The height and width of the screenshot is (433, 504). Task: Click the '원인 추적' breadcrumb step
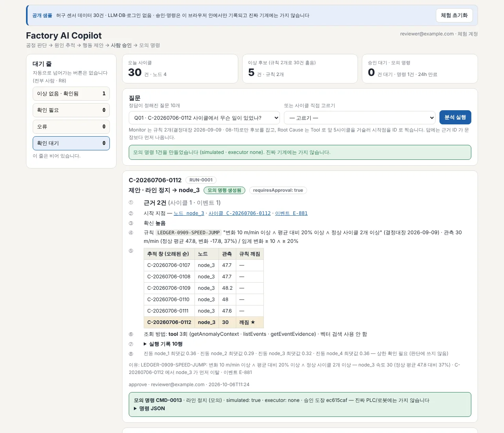click(x=65, y=45)
